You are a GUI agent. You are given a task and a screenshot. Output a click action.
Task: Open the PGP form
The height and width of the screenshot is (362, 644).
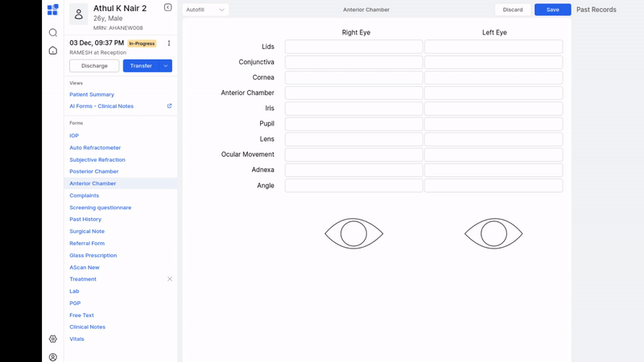point(75,303)
